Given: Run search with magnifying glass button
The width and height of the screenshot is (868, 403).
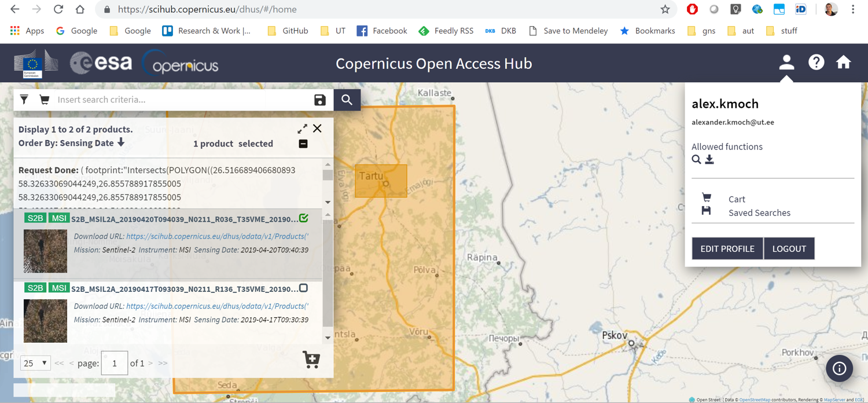Looking at the screenshot, I should 347,100.
